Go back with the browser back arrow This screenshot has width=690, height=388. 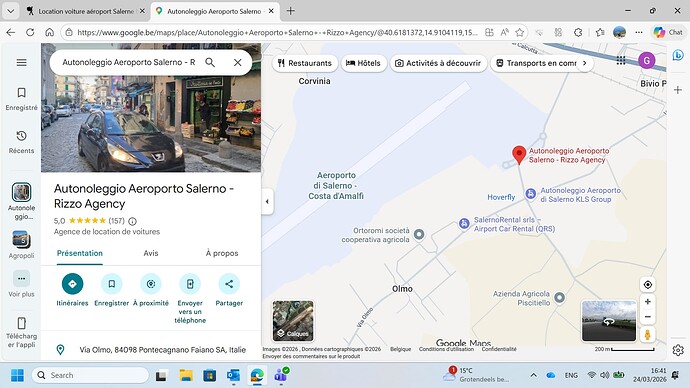point(11,32)
